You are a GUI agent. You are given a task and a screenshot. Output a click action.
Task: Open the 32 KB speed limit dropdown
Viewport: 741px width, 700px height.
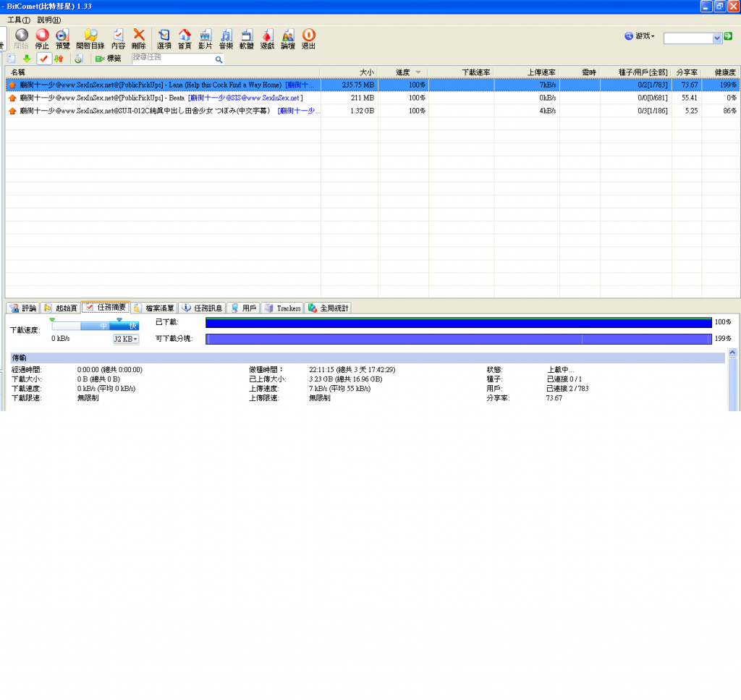(126, 339)
